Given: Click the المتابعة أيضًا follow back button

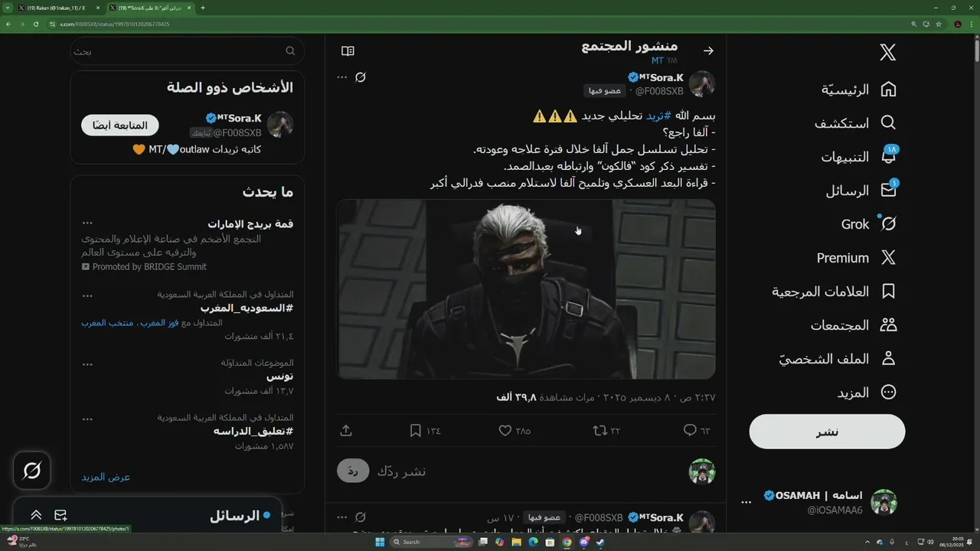Looking at the screenshot, I should coord(120,126).
